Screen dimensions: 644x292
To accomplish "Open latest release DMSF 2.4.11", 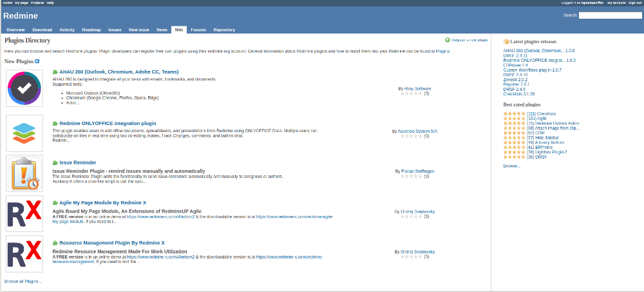I will [515, 55].
